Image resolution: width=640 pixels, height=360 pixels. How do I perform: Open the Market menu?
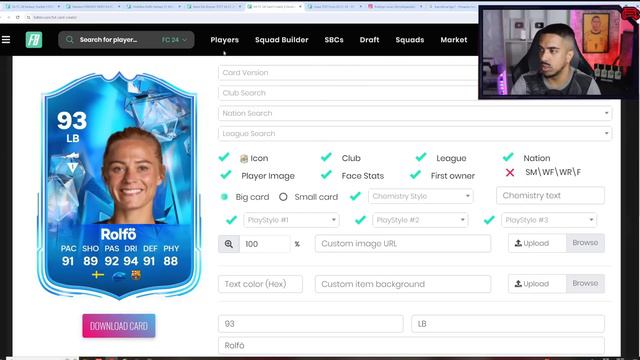(x=454, y=40)
